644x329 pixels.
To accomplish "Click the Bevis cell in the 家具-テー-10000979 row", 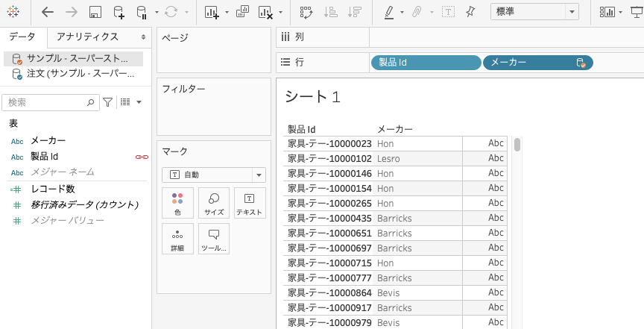I will 388,323.
